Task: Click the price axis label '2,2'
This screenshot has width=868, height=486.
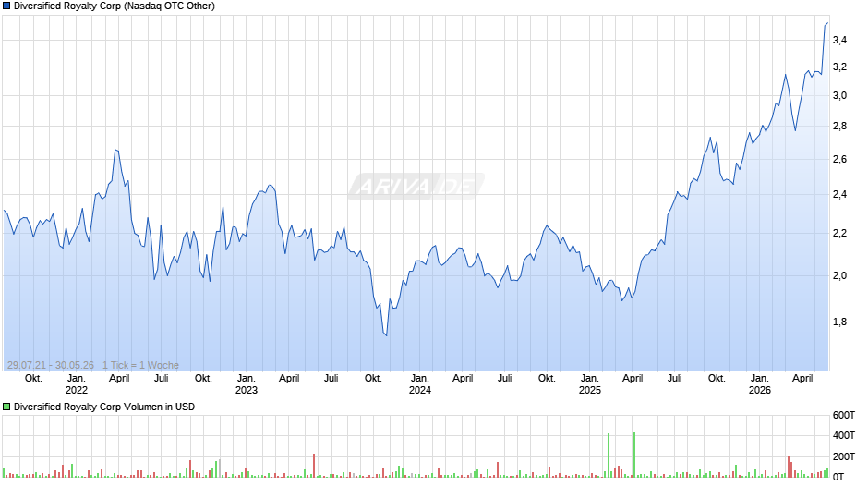Action: pos(839,234)
